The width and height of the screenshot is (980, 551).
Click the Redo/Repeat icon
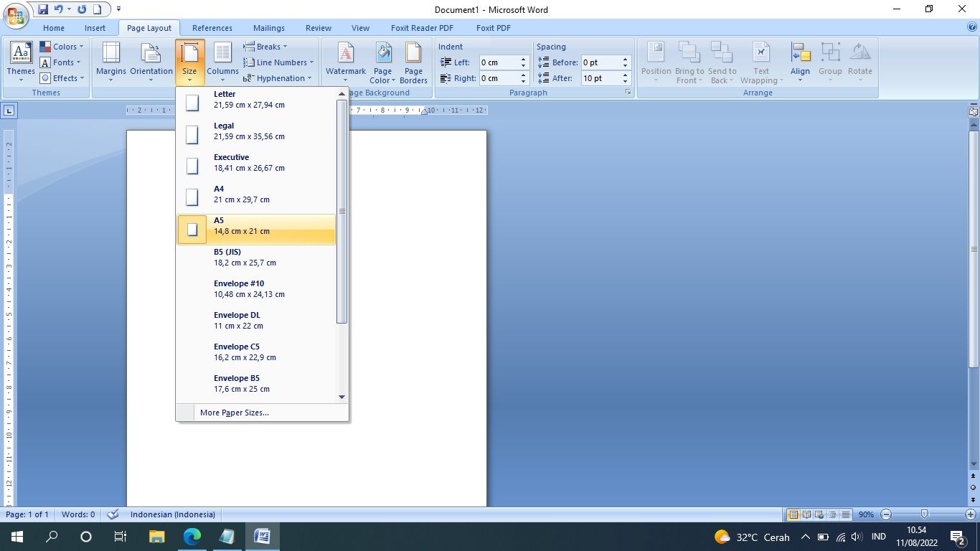coord(82,9)
